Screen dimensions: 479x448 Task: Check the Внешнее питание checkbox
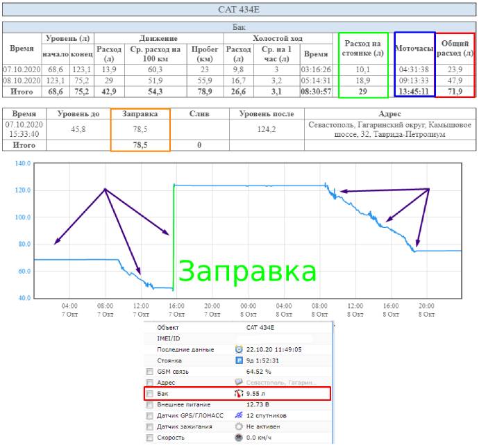click(x=149, y=405)
